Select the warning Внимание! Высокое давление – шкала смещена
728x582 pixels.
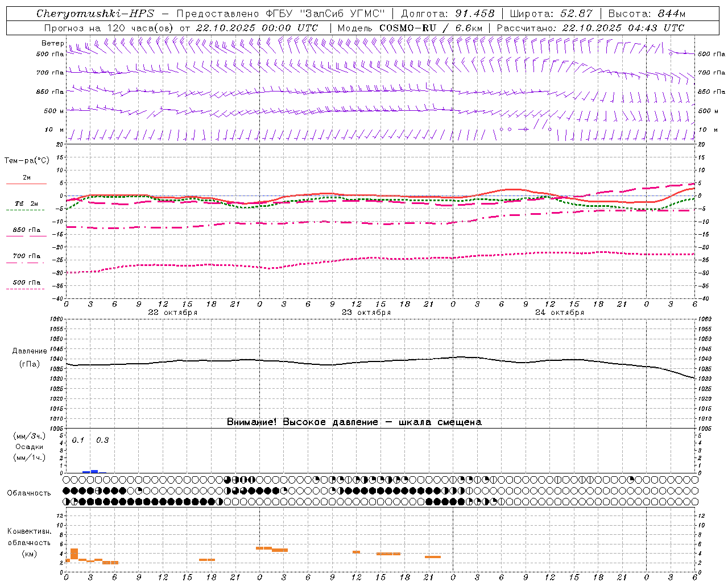click(x=354, y=422)
